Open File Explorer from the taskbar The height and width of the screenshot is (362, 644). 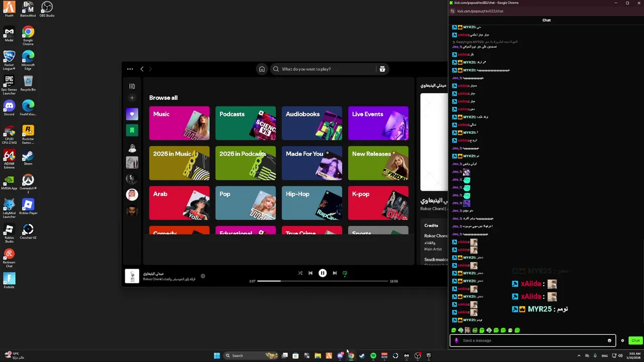click(x=318, y=355)
